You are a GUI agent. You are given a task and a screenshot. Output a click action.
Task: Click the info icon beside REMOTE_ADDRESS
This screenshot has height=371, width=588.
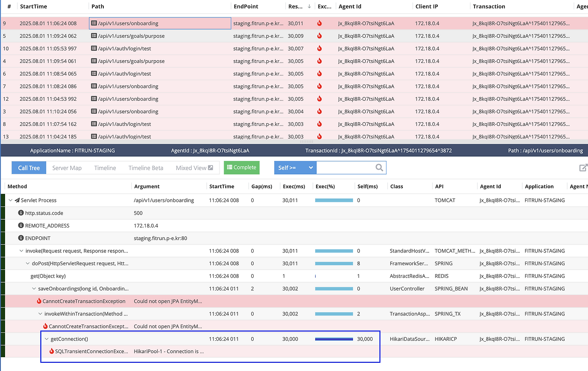point(21,226)
